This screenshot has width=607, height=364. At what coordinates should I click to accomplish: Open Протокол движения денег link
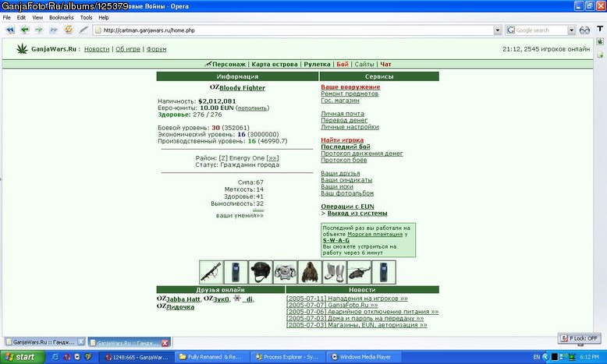362,154
